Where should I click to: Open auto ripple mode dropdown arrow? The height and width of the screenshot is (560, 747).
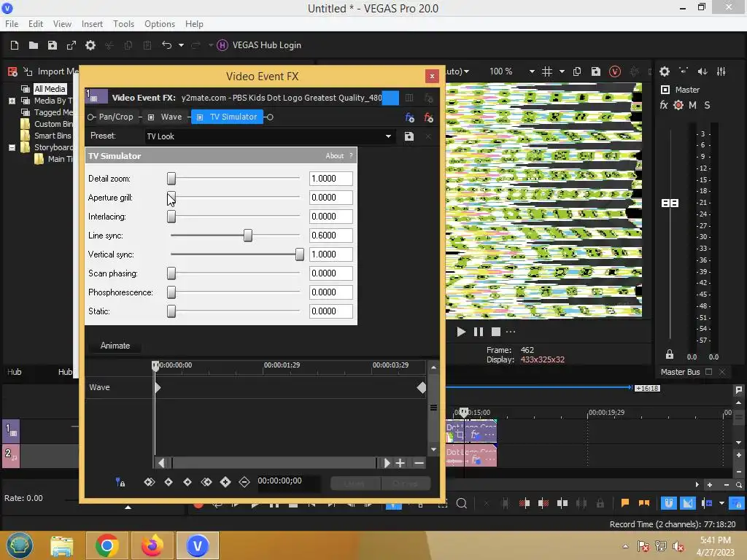(721, 503)
